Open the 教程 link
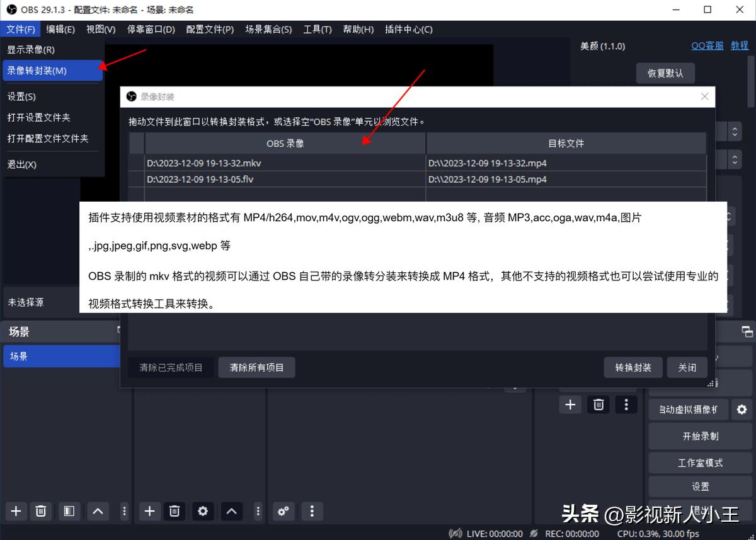 pos(740,46)
